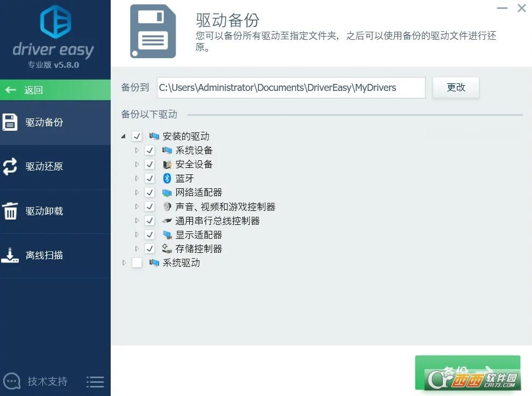Screen dimensions: 532x396
Task: Expand the 网络适配器 tree node
Action: 136,193
